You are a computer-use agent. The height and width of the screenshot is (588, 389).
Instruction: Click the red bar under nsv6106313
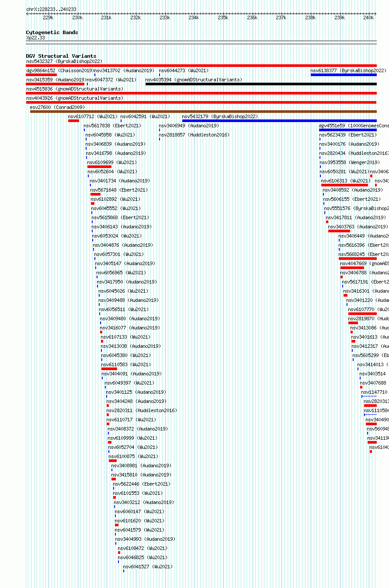(344, 185)
